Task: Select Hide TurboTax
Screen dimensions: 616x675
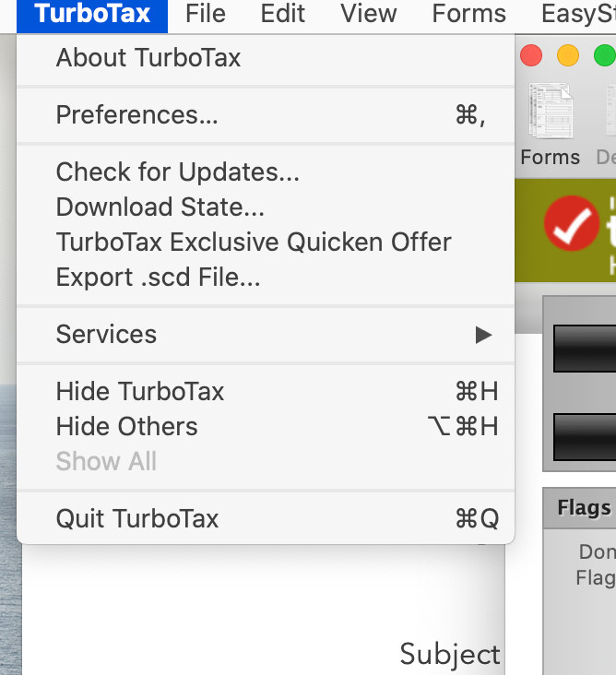Action: 266,392
